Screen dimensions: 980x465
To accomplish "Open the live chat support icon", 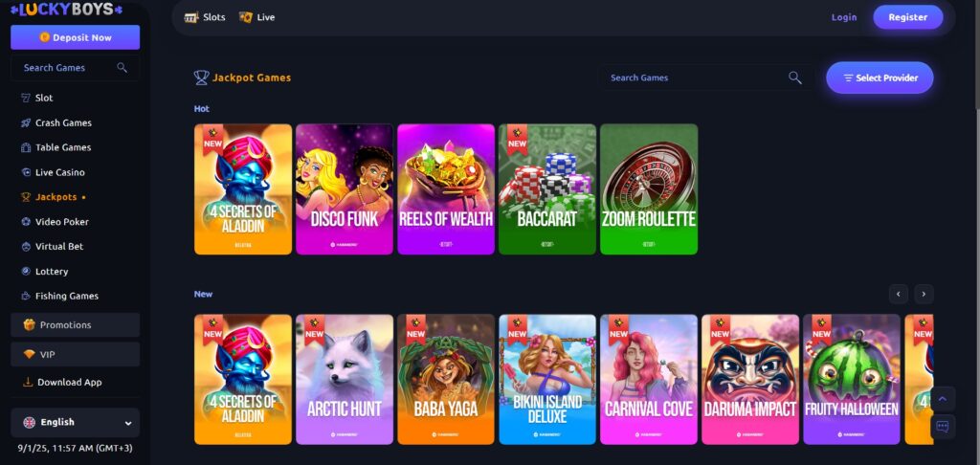I will pyautogui.click(x=943, y=427).
